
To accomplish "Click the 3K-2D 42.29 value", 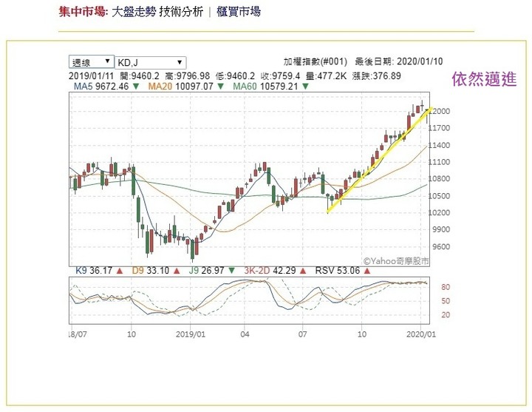I will pos(270,271).
